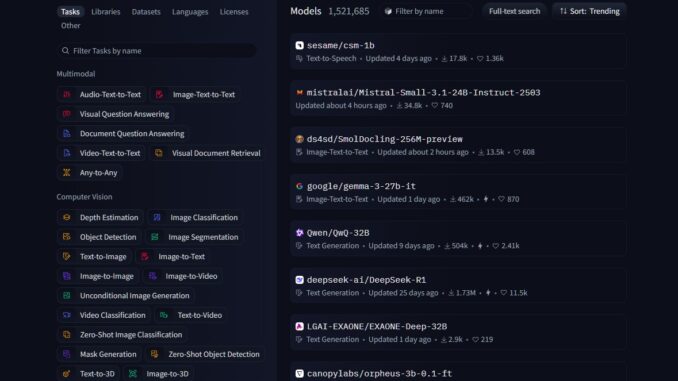Select the Visual Question Answering icon

67,114
